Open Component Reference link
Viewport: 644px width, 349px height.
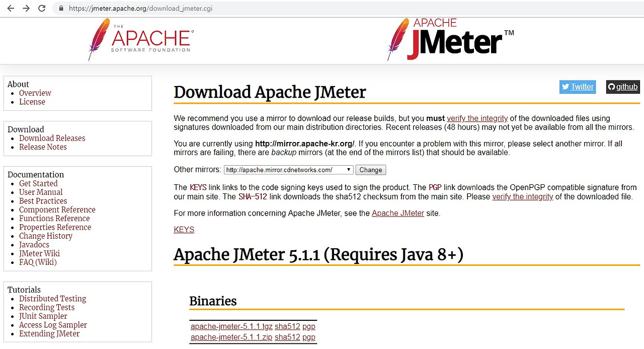(57, 210)
